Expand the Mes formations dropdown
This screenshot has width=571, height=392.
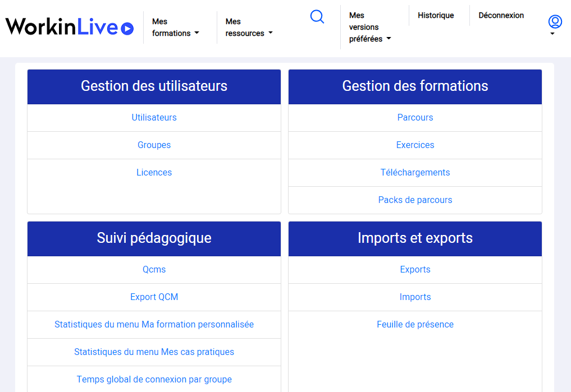click(x=175, y=27)
